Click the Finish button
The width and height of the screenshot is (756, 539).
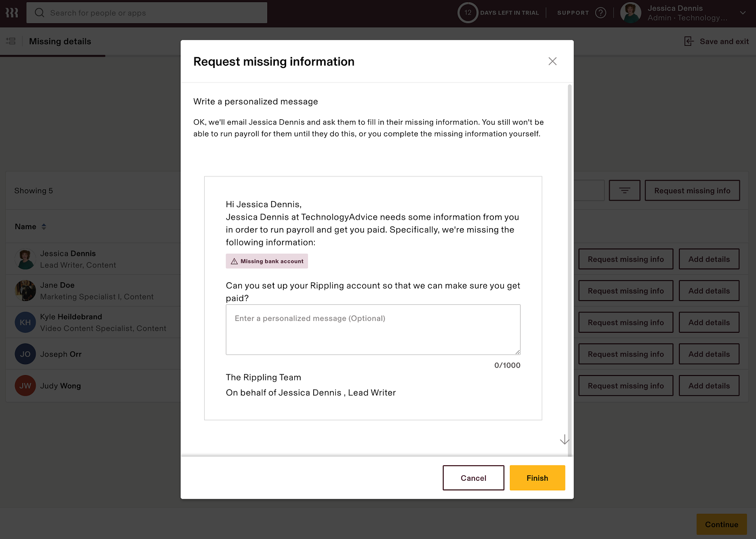pyautogui.click(x=537, y=478)
